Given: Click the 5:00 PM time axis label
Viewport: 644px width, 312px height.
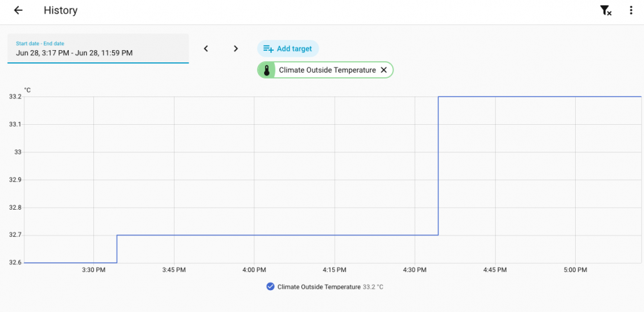Looking at the screenshot, I should 575,270.
